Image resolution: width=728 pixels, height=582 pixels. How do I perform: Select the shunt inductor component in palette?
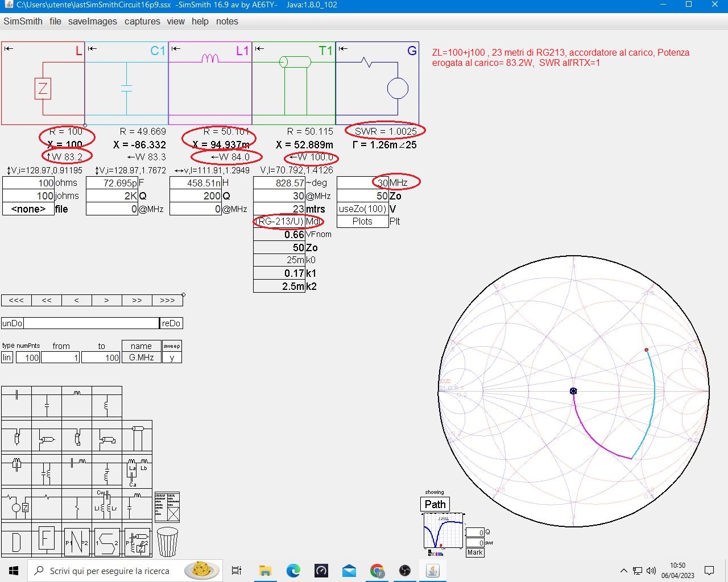pos(107,403)
